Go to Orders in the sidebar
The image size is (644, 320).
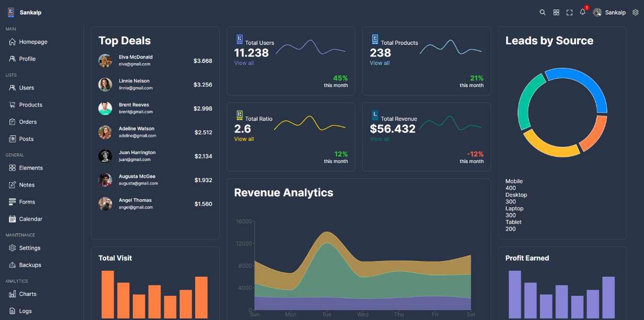(x=28, y=122)
